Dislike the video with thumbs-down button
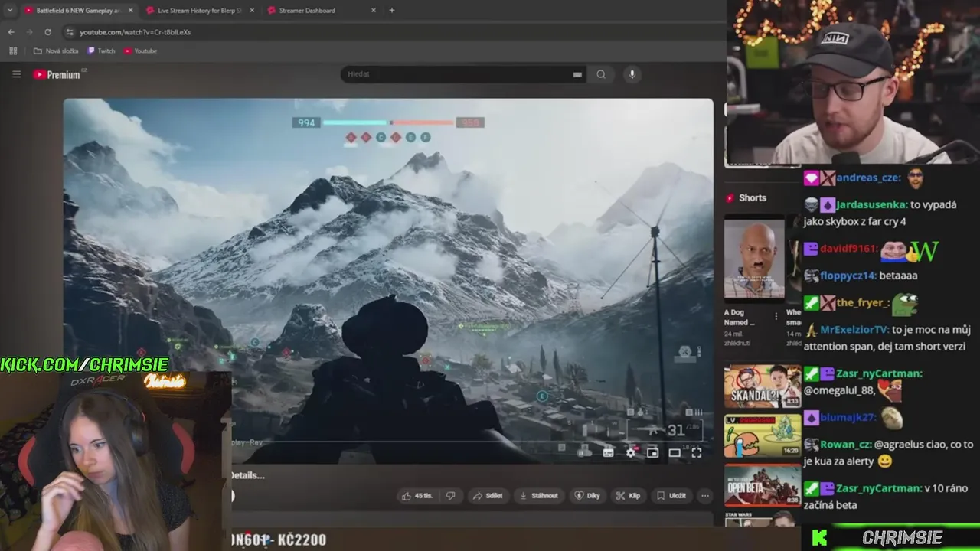This screenshot has width=980, height=551. (x=450, y=496)
